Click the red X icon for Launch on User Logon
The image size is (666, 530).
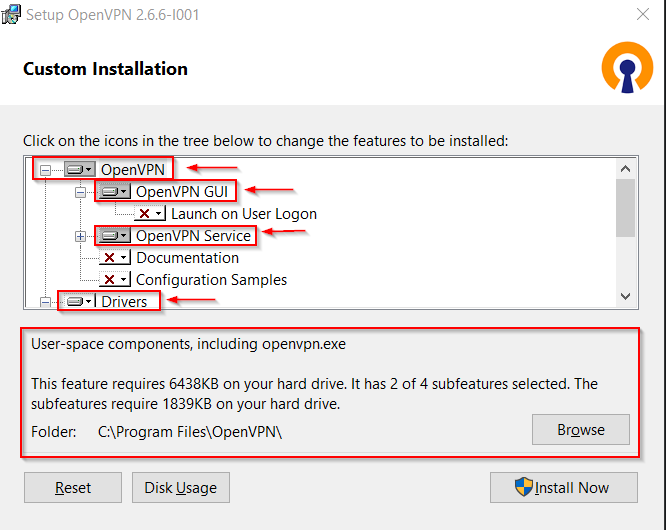pos(150,213)
